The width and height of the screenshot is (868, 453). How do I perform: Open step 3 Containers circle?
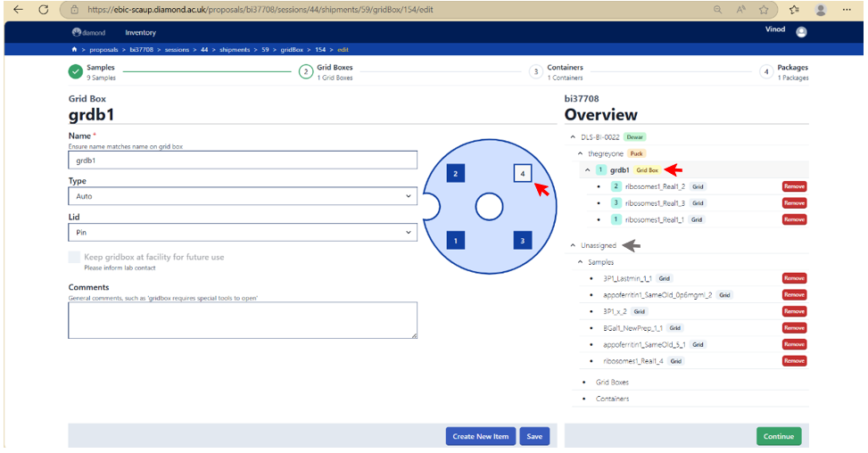tap(536, 72)
